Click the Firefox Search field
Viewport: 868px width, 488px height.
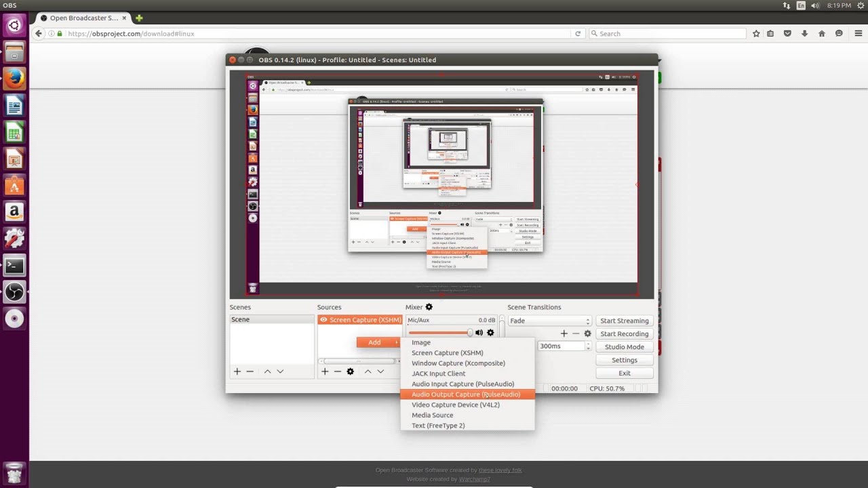(x=667, y=33)
